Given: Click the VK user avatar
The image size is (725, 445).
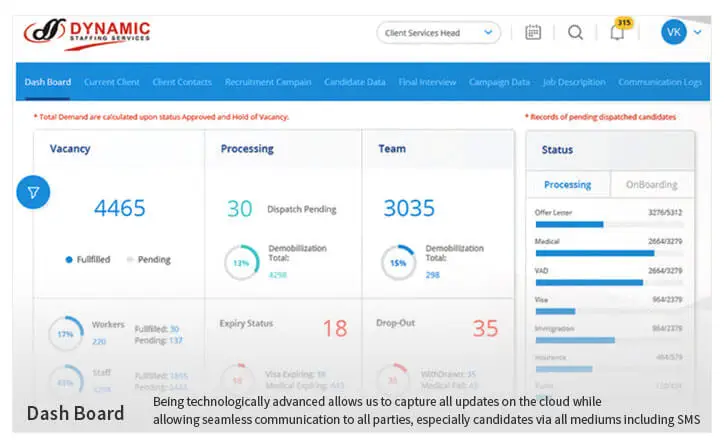Looking at the screenshot, I should tap(673, 32).
